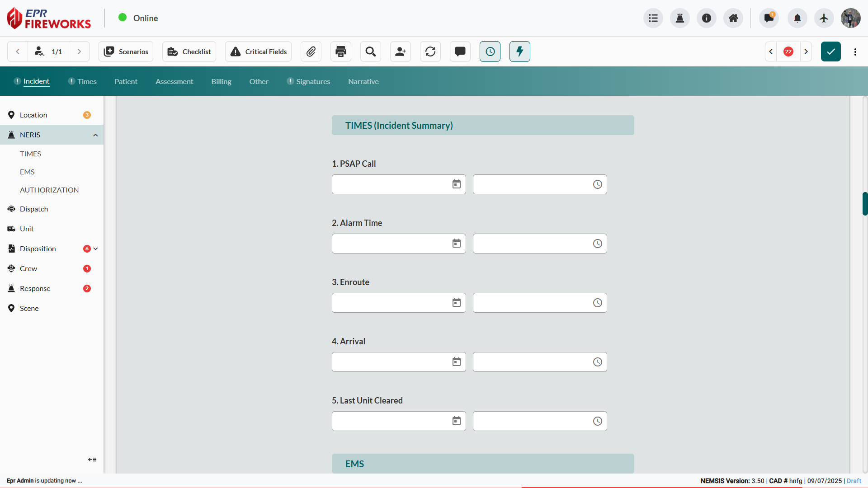Open the search magnifier tool
Screen dimensions: 868x488
[371, 52]
